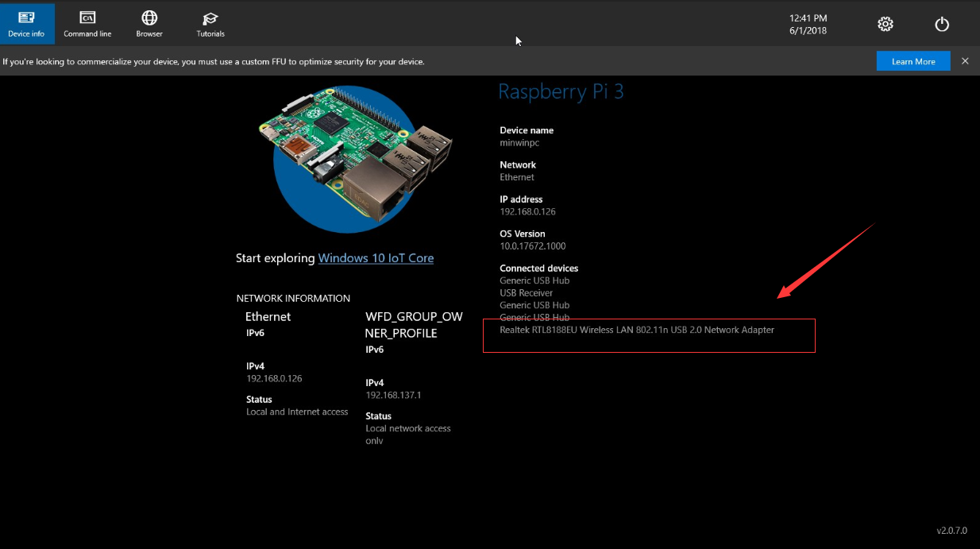
Task: Click the device name minwinpc
Action: click(x=519, y=143)
